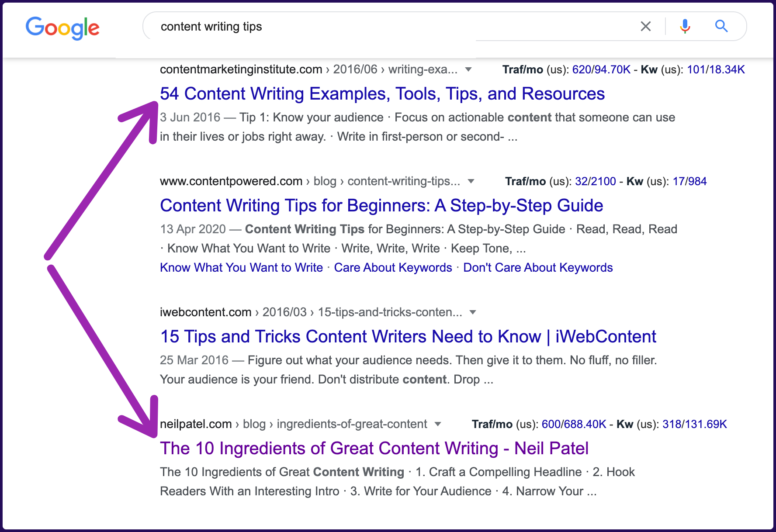The image size is (776, 532).
Task: Click domain traffic value 688.40K
Action: tap(585, 424)
